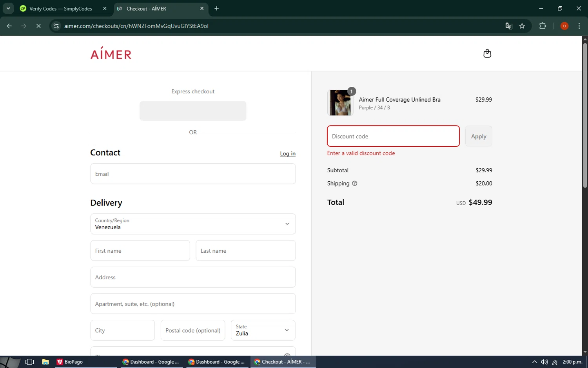Focus the Email input field
Viewport: 588px width, 368px height.
[193, 174]
